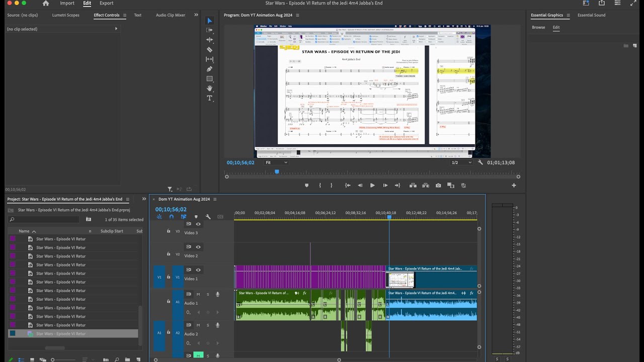644x362 pixels.
Task: Open the Lumetri Scopes tab
Action: (x=66, y=15)
